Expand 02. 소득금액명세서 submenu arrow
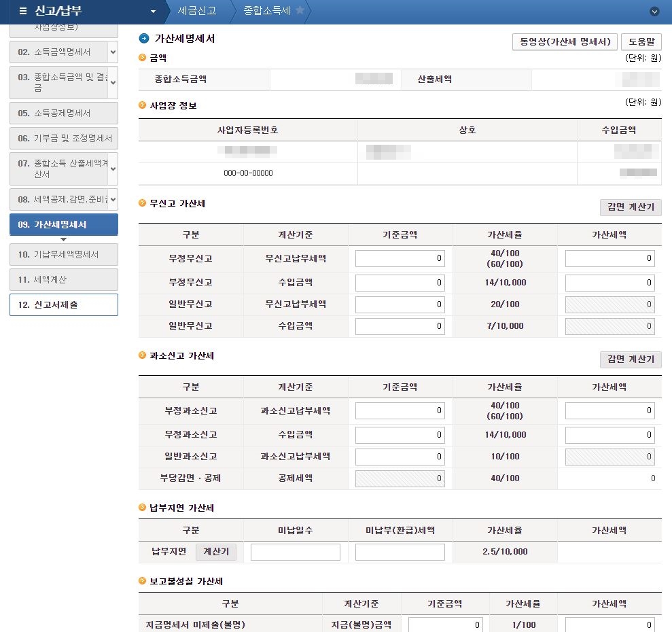672x632 pixels. pyautogui.click(x=113, y=52)
